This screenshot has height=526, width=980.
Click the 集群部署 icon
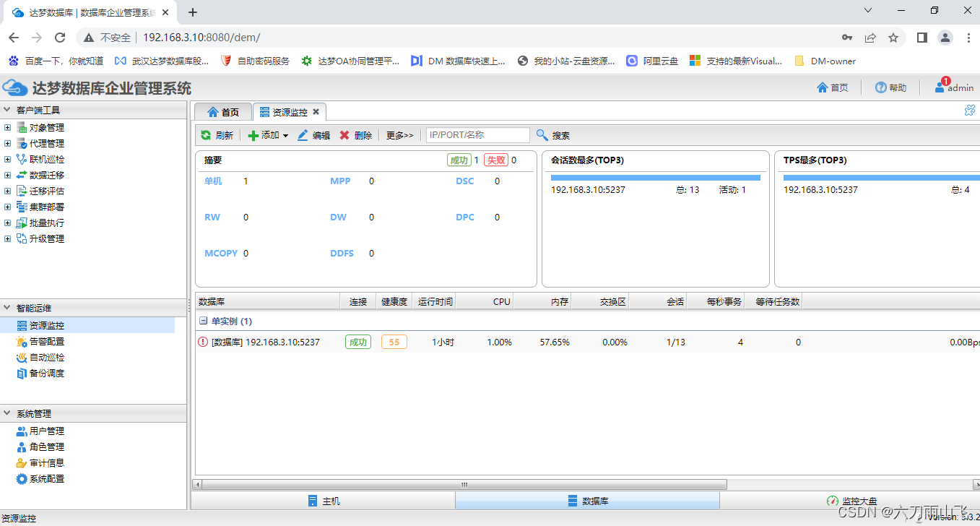pos(22,207)
